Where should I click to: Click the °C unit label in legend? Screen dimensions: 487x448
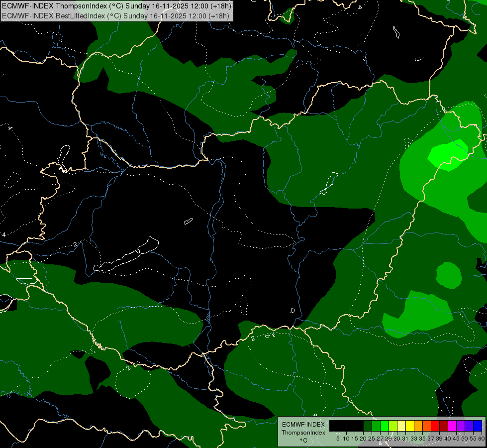(x=303, y=441)
